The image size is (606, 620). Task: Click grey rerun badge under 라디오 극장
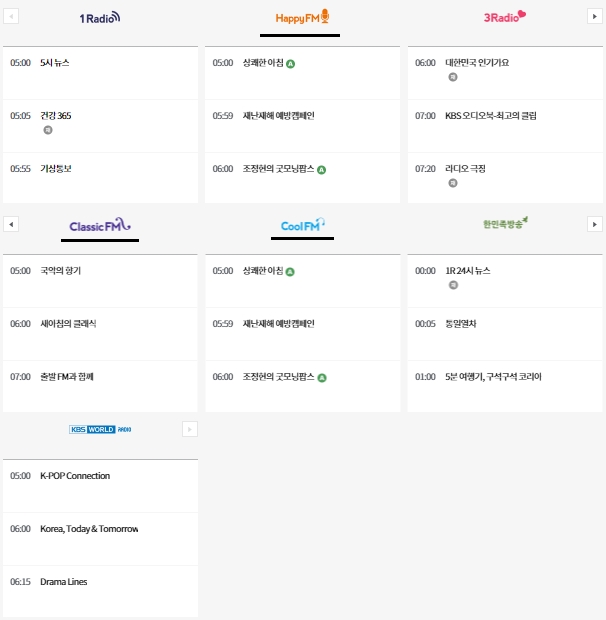pyautogui.click(x=453, y=183)
